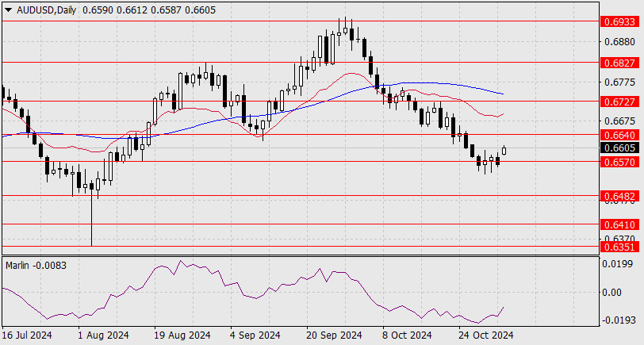Click the 16 Jul 2024 date label
This screenshot has width=644, height=345.
[27, 335]
